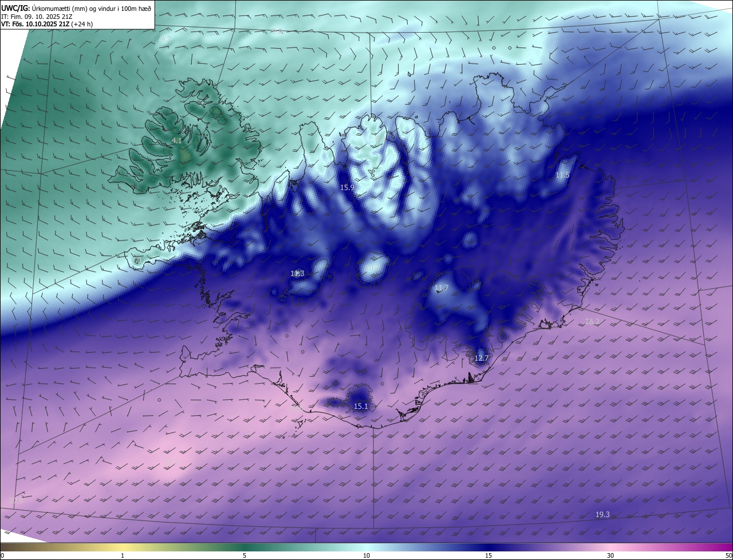This screenshot has width=733, height=560.
Task: Click the 15.9 value label on the map
Action: [x=348, y=187]
